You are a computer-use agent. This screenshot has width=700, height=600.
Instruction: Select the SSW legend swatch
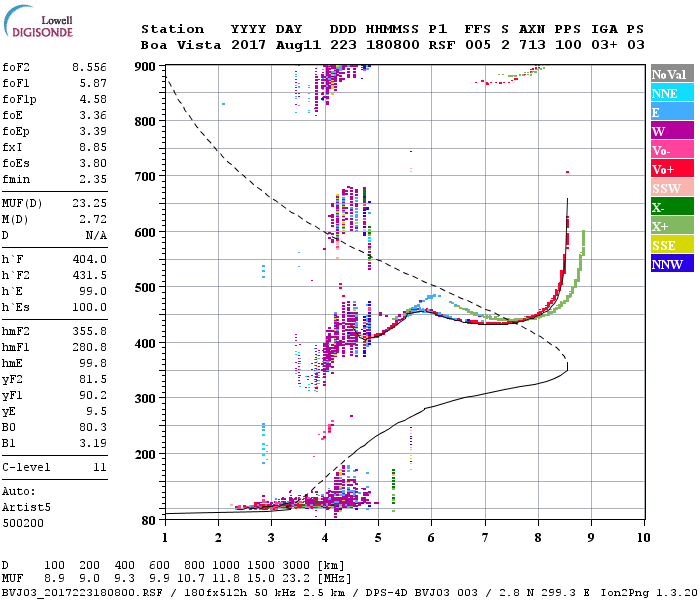pyautogui.click(x=672, y=188)
